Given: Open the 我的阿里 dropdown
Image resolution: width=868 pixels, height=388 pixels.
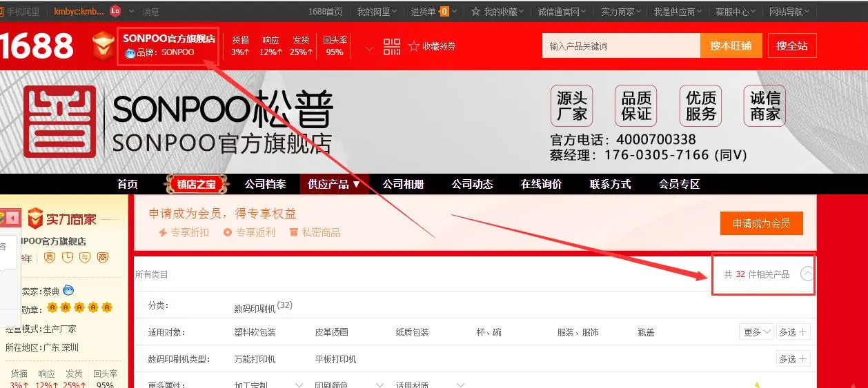Looking at the screenshot, I should pos(377,12).
